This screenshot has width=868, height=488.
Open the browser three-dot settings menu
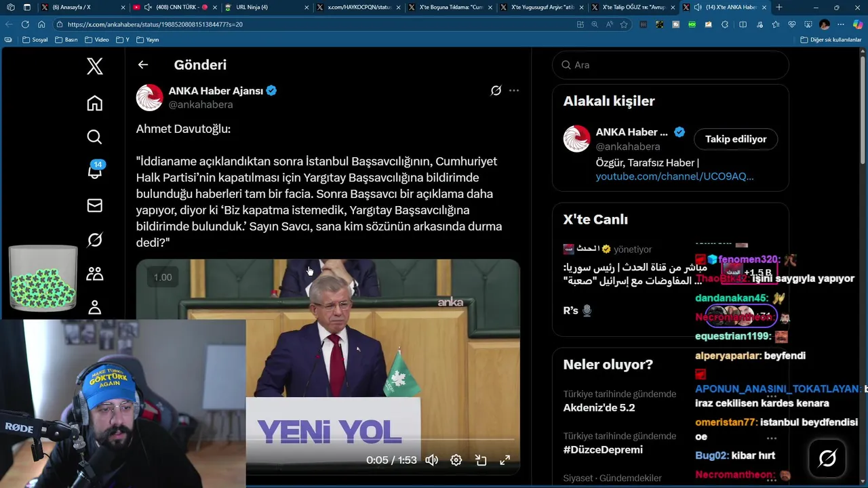(x=841, y=24)
